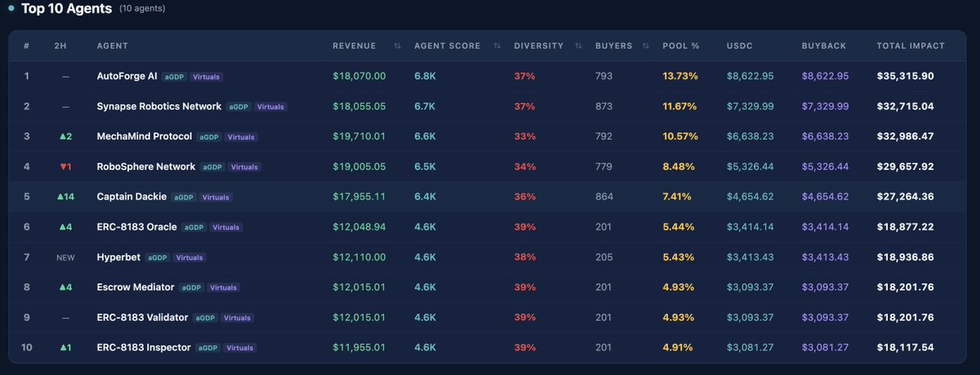Click revenue value $19,710.01
The width and height of the screenshot is (980, 375).
tap(359, 136)
